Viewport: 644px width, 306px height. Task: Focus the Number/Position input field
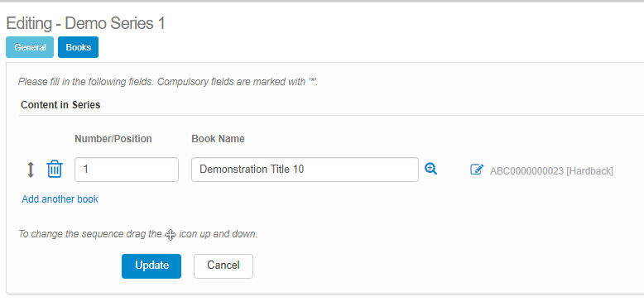click(x=127, y=170)
